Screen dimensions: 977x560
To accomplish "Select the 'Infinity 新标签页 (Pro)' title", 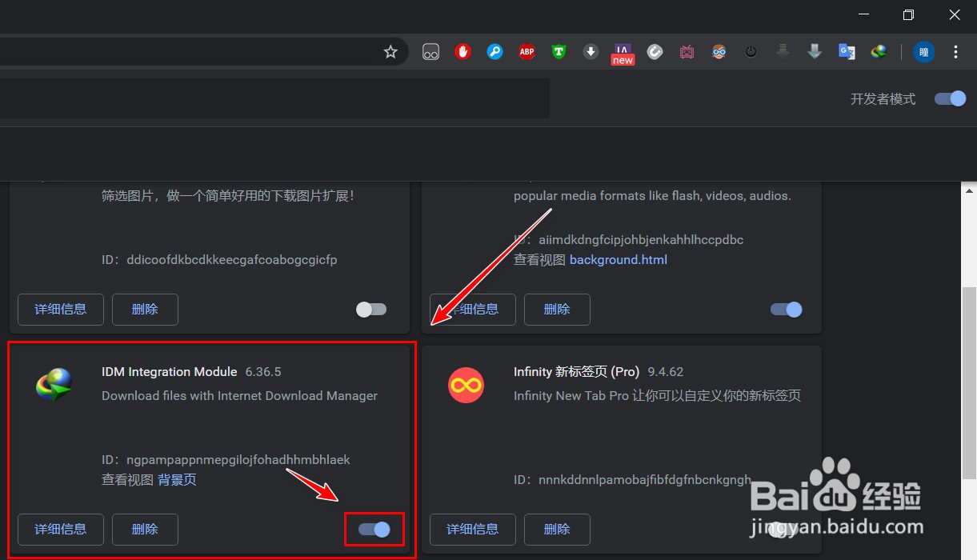I will pyautogui.click(x=577, y=371).
